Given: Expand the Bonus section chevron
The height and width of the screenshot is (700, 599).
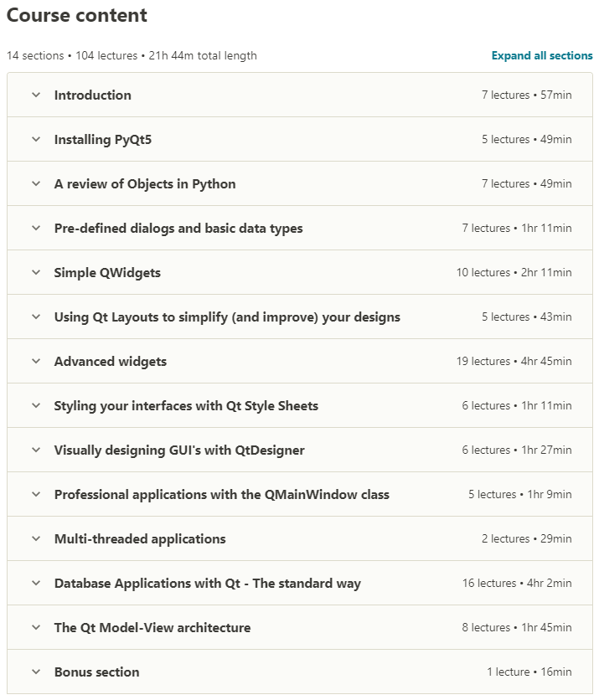Looking at the screenshot, I should pyautogui.click(x=36, y=672).
